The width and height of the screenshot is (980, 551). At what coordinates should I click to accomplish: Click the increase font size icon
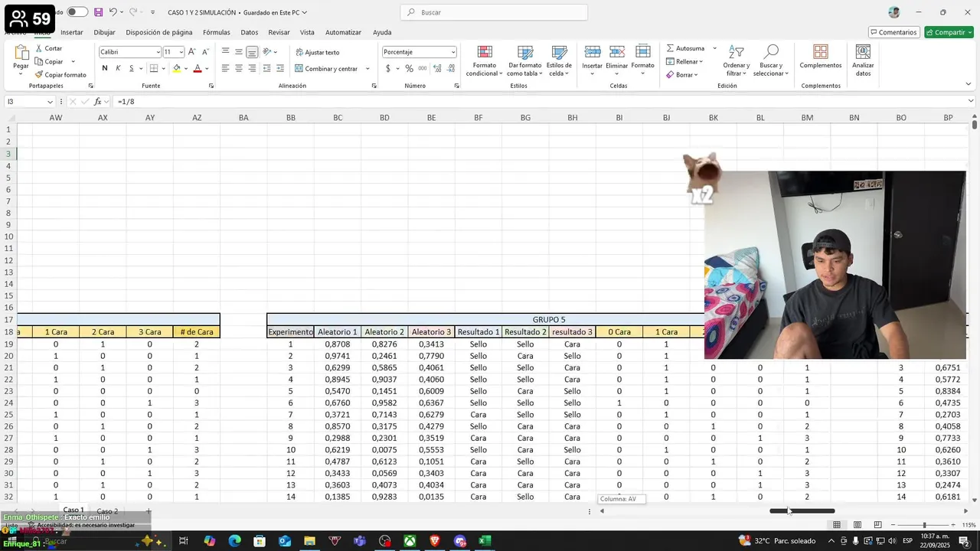point(192,52)
